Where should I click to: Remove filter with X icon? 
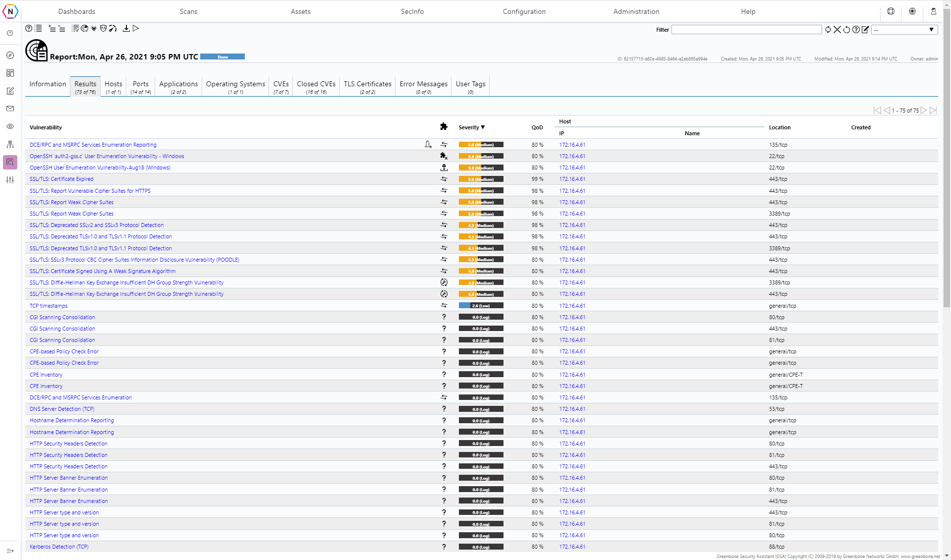[837, 30]
